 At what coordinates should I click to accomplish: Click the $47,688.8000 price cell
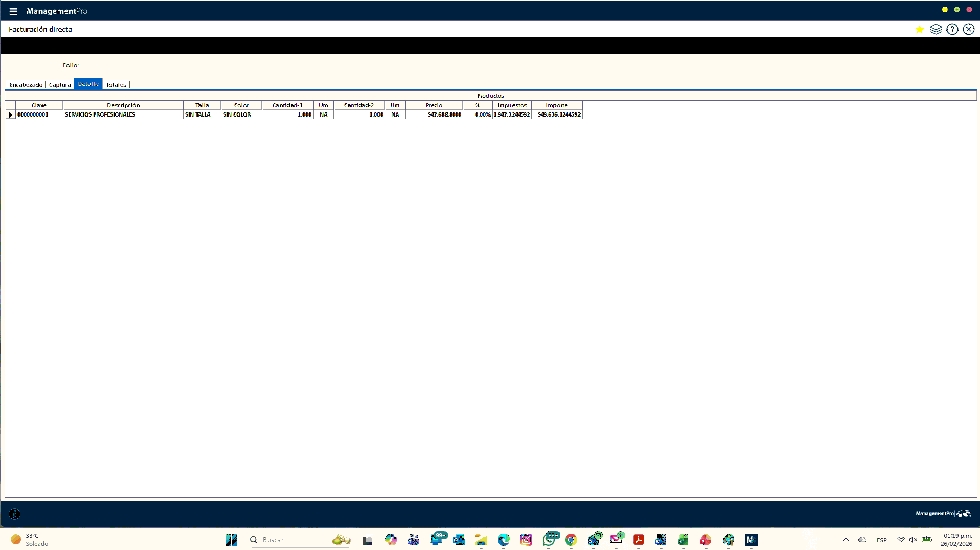click(434, 115)
